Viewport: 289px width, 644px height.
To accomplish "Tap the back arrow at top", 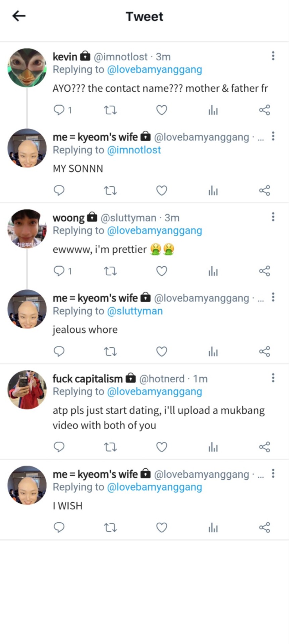I will [19, 16].
